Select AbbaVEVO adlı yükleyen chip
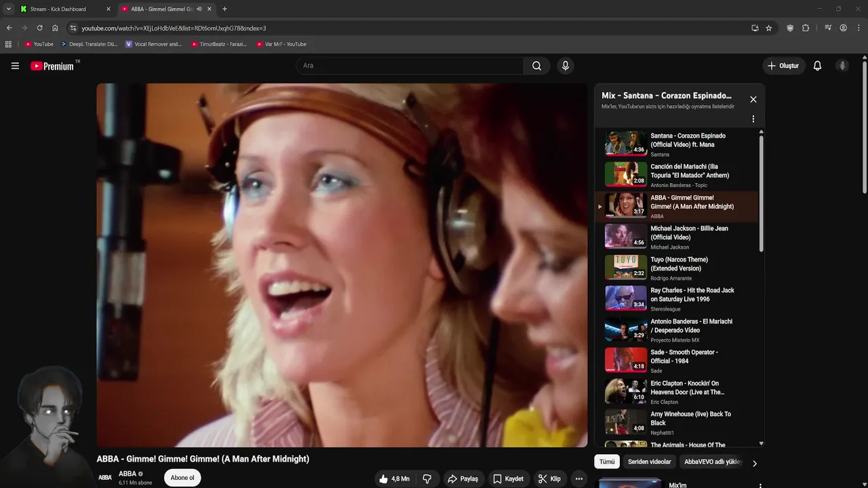868x488 pixels. click(712, 462)
